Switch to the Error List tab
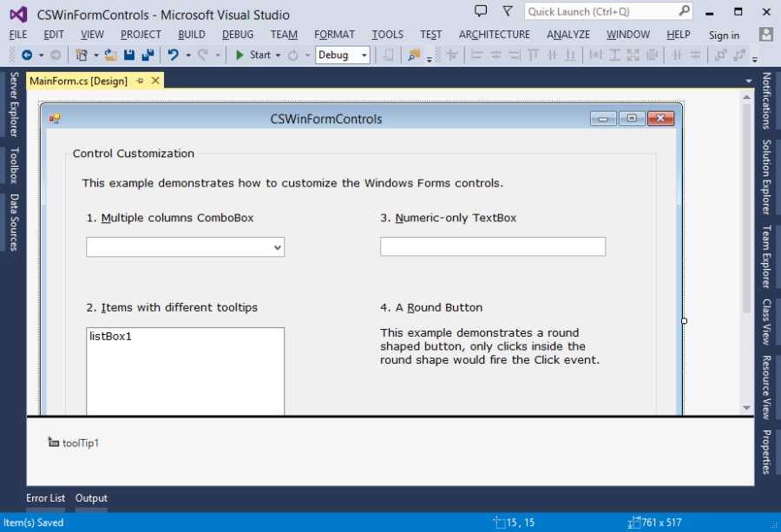 point(45,498)
